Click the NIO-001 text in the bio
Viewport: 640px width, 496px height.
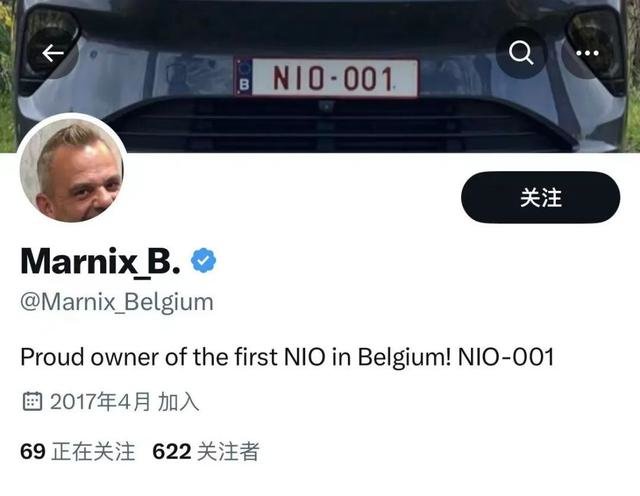pyautogui.click(x=506, y=357)
